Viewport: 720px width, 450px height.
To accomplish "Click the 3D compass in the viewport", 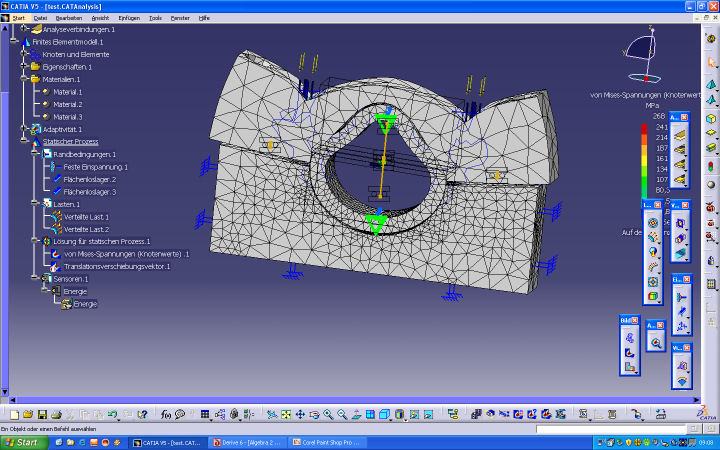I will [x=643, y=55].
